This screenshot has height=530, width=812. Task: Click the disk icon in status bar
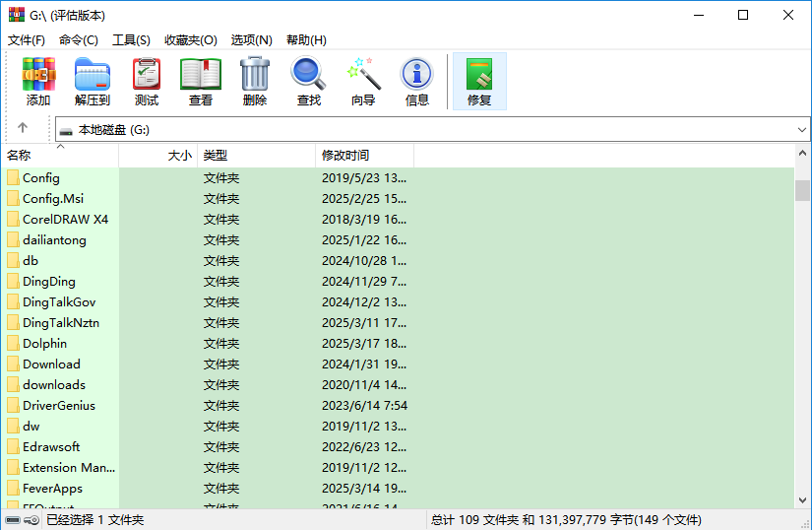[x=13, y=520]
